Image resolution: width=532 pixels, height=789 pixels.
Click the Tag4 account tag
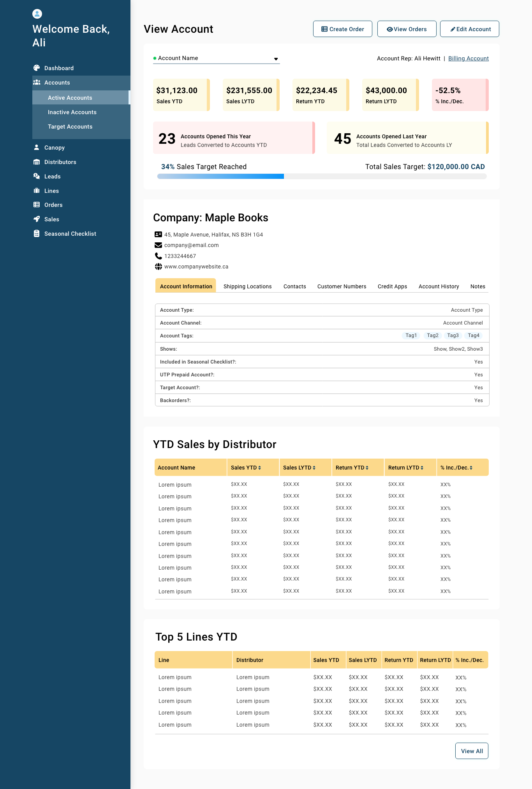coord(474,335)
